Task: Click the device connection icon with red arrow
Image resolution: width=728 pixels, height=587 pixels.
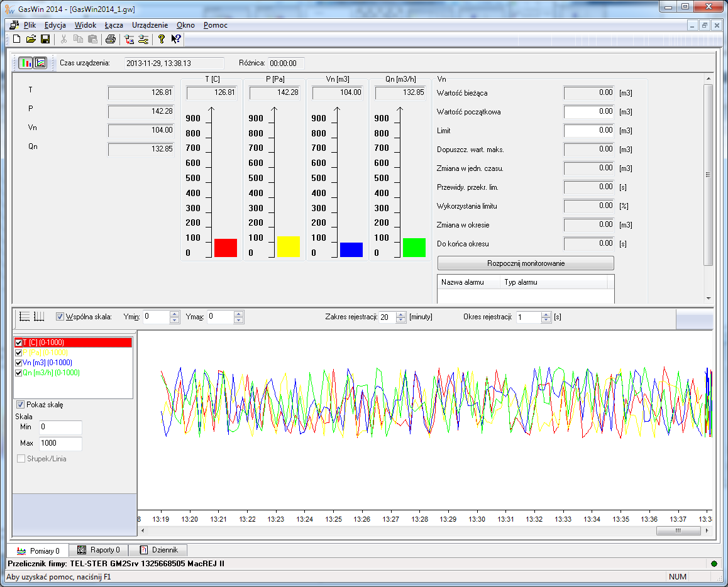Action: pos(129,39)
